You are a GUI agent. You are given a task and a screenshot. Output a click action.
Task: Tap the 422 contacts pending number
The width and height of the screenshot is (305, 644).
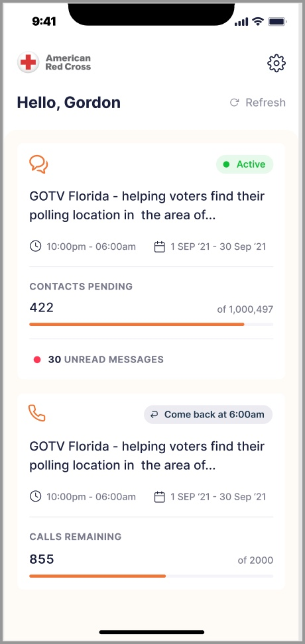[42, 307]
